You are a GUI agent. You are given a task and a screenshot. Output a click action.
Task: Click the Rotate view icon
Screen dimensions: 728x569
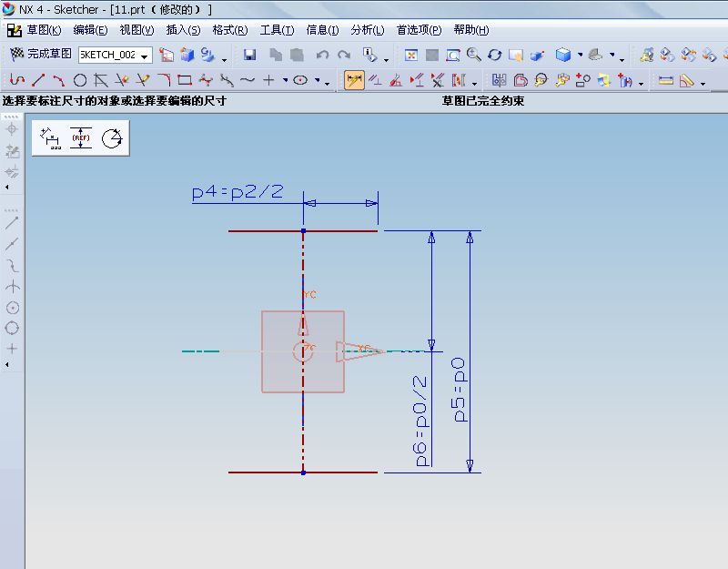(495, 56)
